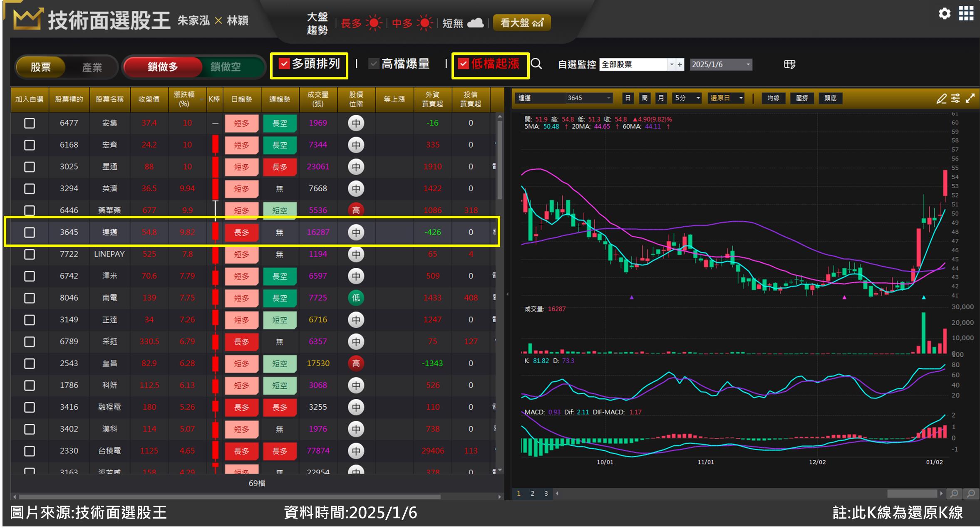Click the K棒 candle icon for 藥華藥
Screen dimensions: 980x531
coord(215,210)
